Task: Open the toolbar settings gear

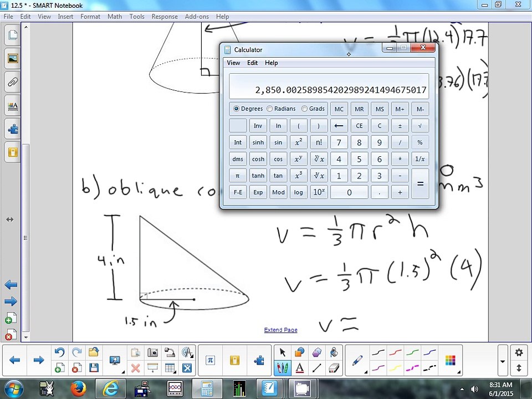Action: [519, 352]
